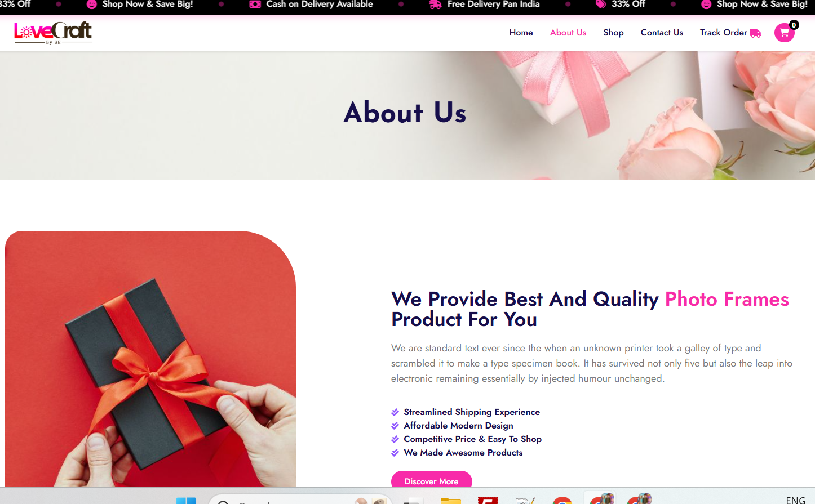Click the cash icon beside Cash on Delivery
The width and height of the screenshot is (815, 504).
255,4
